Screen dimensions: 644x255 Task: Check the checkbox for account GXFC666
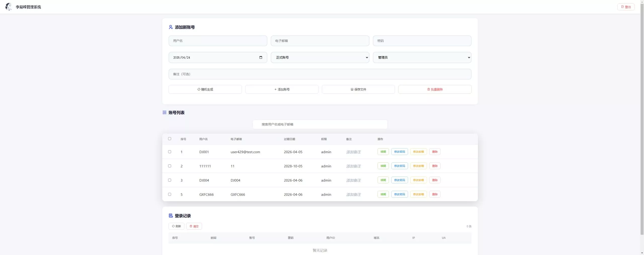[170, 194]
